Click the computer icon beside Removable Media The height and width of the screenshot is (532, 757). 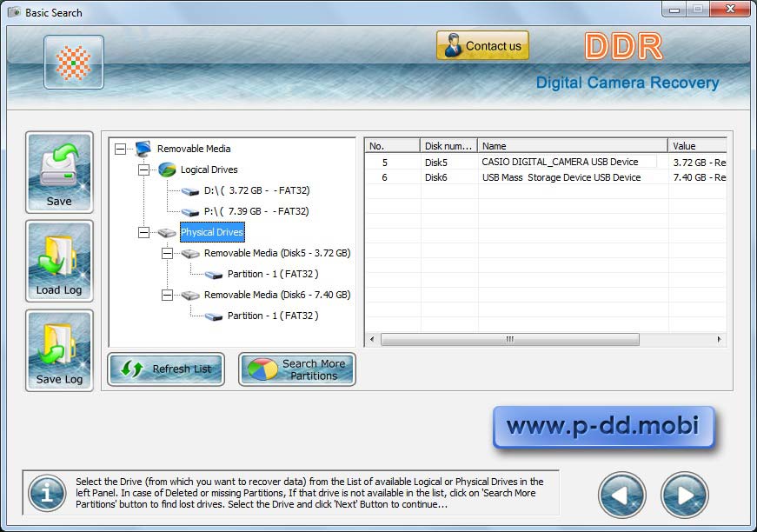(x=143, y=149)
